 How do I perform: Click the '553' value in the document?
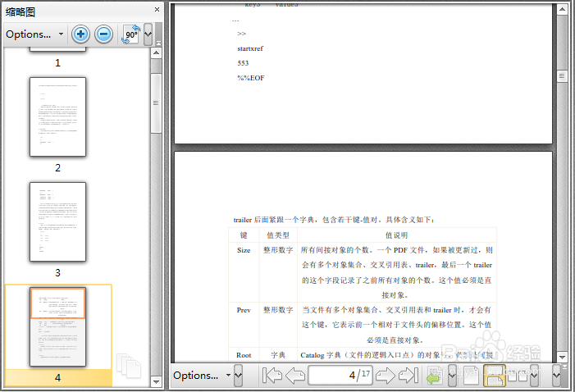(x=243, y=63)
